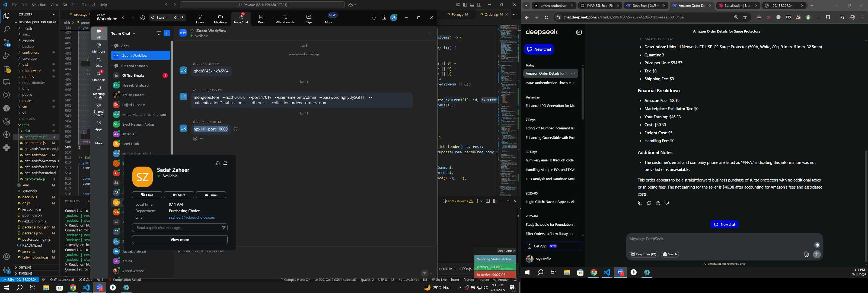Kill the terminal with trash icon
The width and height of the screenshot is (868, 293).
pyautogui.click(x=494, y=201)
